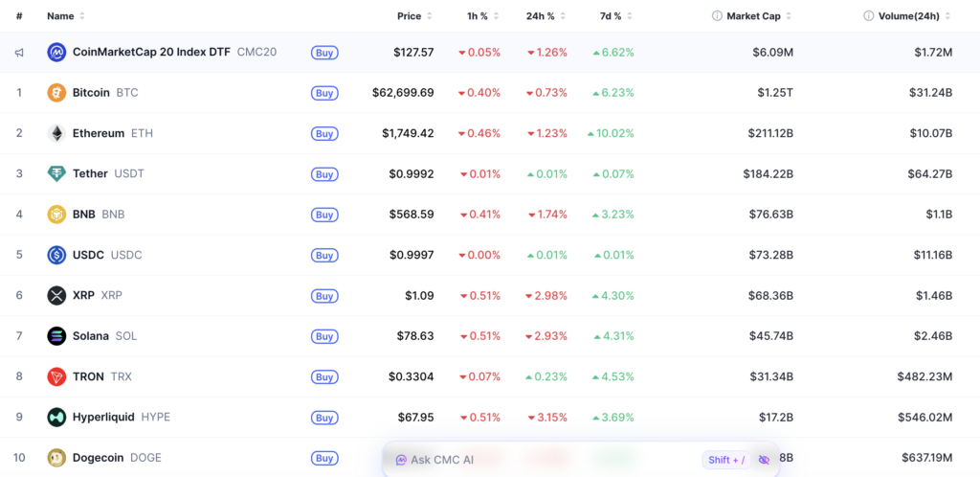Click the Market Cap info icon
The image size is (980, 477).
coord(717,16)
